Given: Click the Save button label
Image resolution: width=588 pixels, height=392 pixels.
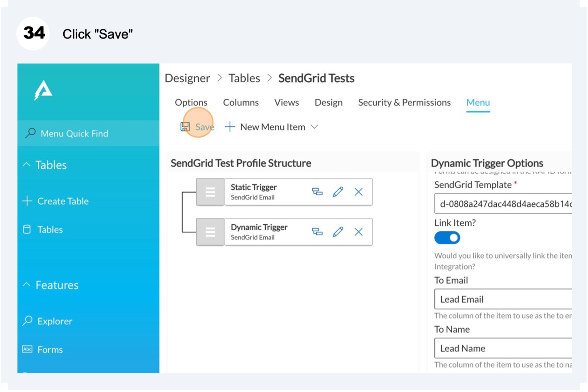Looking at the screenshot, I should pos(204,127).
